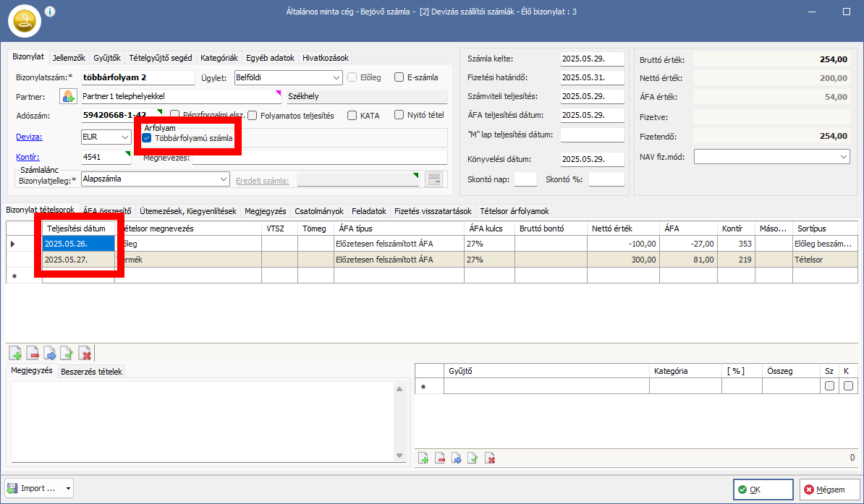Image resolution: width=864 pixels, height=504 pixels.
Task: Click the OK button
Action: click(x=763, y=489)
